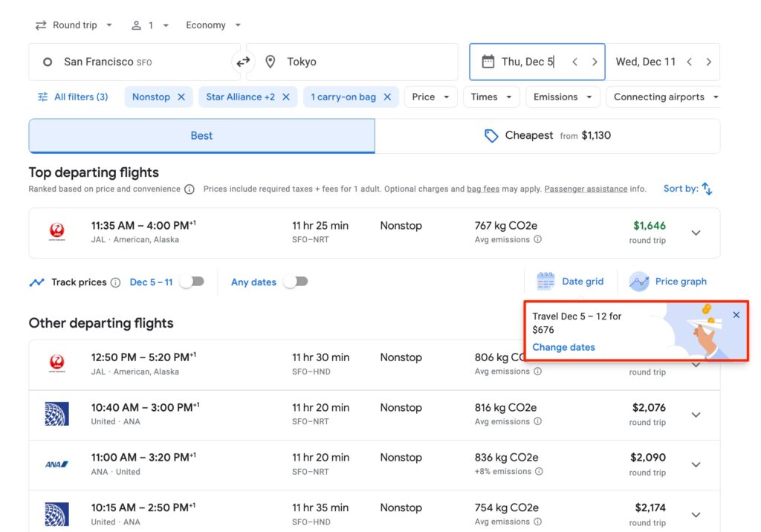Expand details of the 11:35 AM JAL flight
Viewport: 761px width, 532px height.
click(x=696, y=233)
